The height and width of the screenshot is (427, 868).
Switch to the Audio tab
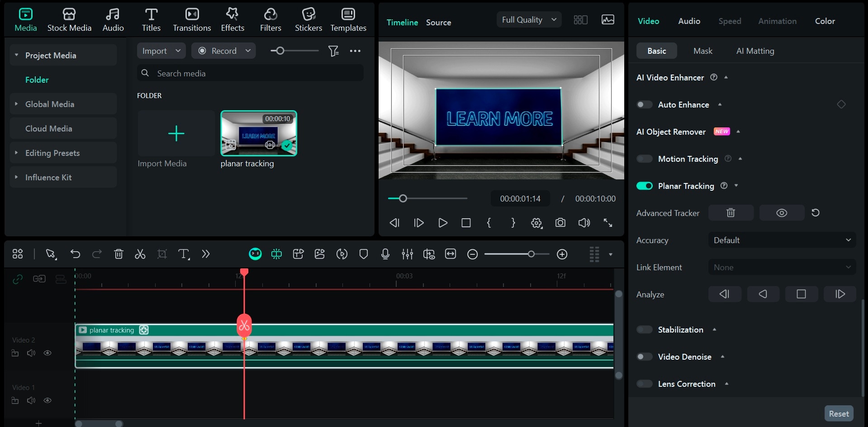(688, 21)
